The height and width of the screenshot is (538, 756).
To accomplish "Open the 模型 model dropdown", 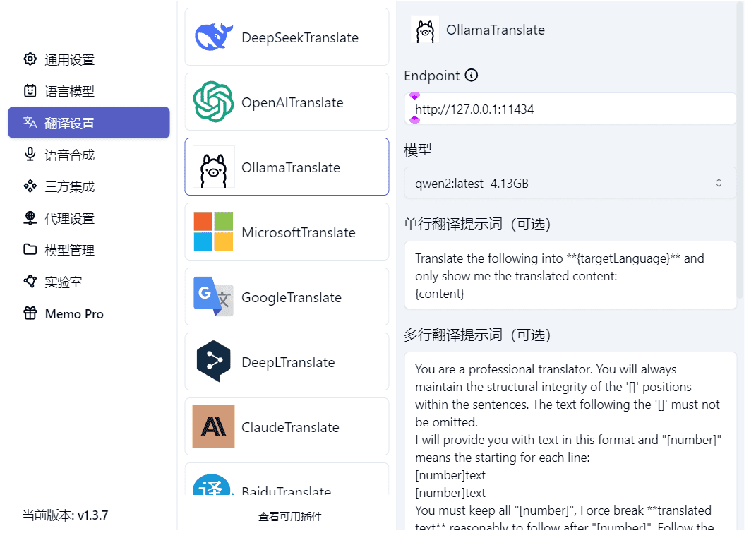I will pos(570,184).
